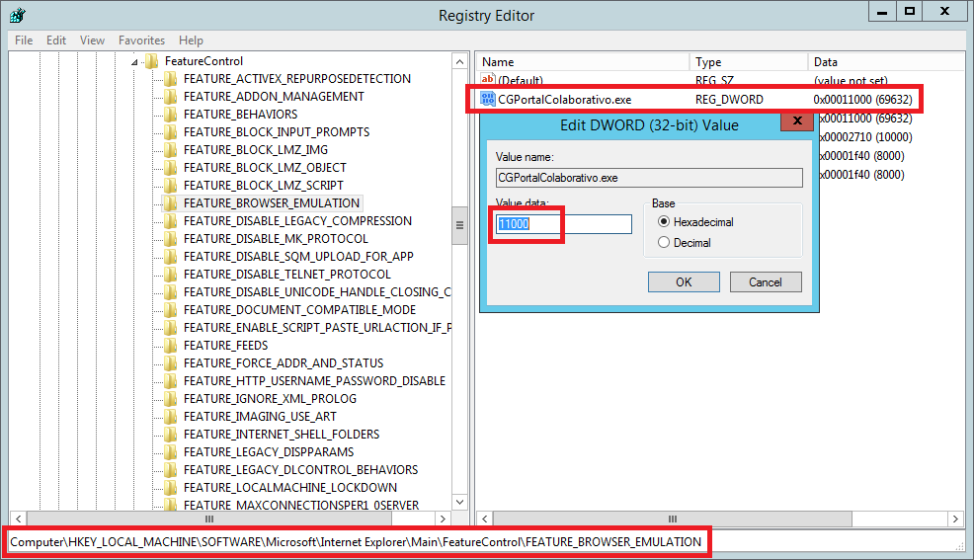Click registry path in the status bar

tap(356, 542)
